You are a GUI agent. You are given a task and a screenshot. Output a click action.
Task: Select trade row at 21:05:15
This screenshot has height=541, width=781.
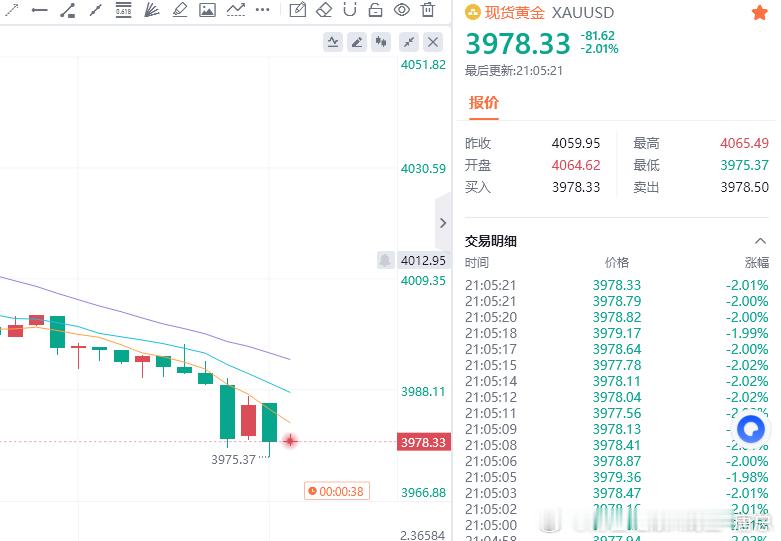[617, 365]
